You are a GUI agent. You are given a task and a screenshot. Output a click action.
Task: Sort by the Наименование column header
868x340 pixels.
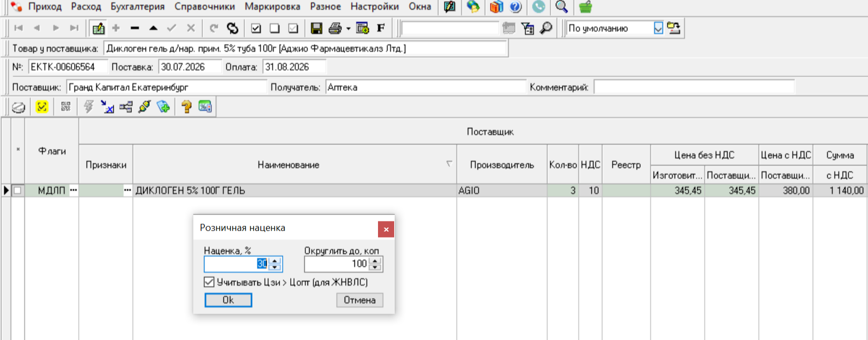295,165
